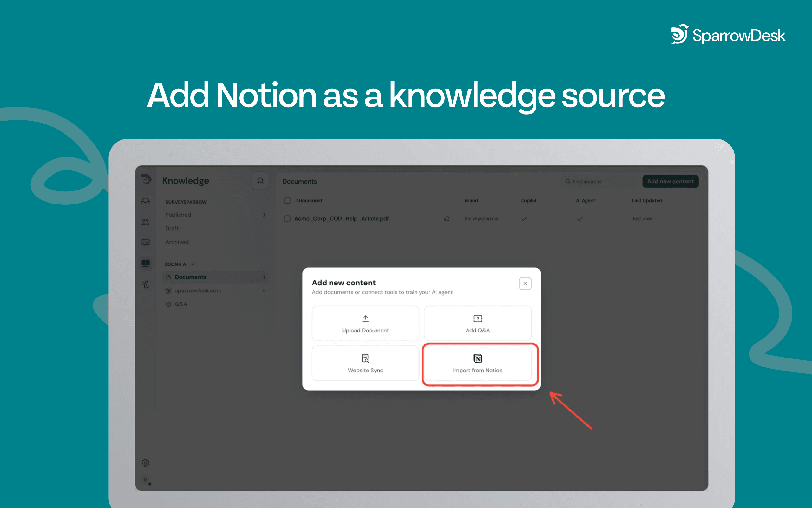The height and width of the screenshot is (508, 812).
Task: Click the user avatar V at bottom
Action: [145, 480]
